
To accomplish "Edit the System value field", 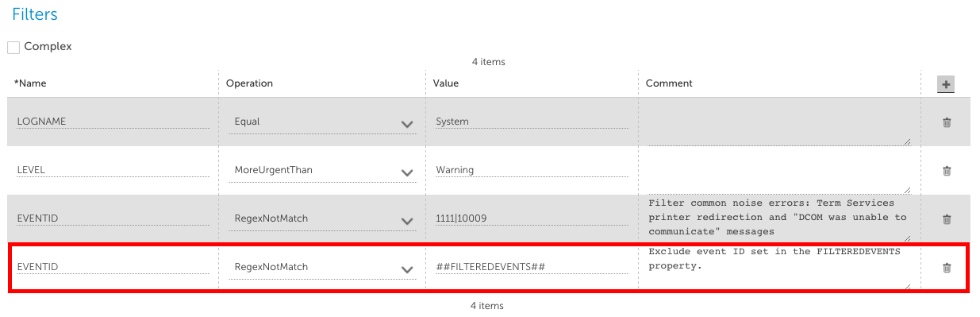I will 532,122.
